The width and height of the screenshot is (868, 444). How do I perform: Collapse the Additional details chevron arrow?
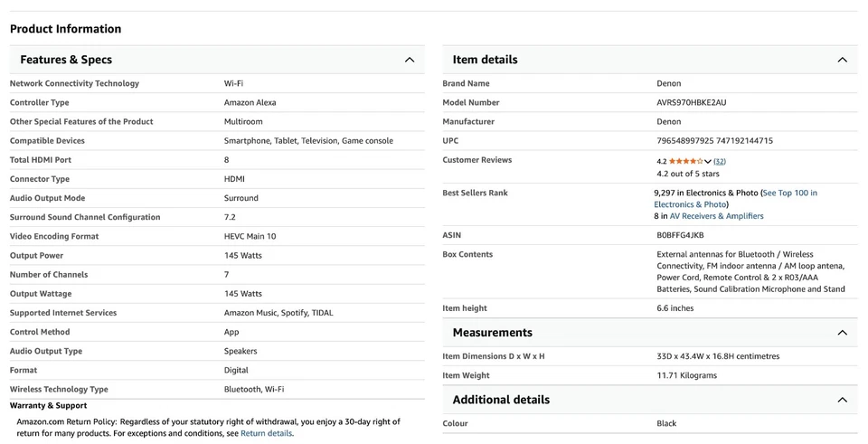click(842, 400)
